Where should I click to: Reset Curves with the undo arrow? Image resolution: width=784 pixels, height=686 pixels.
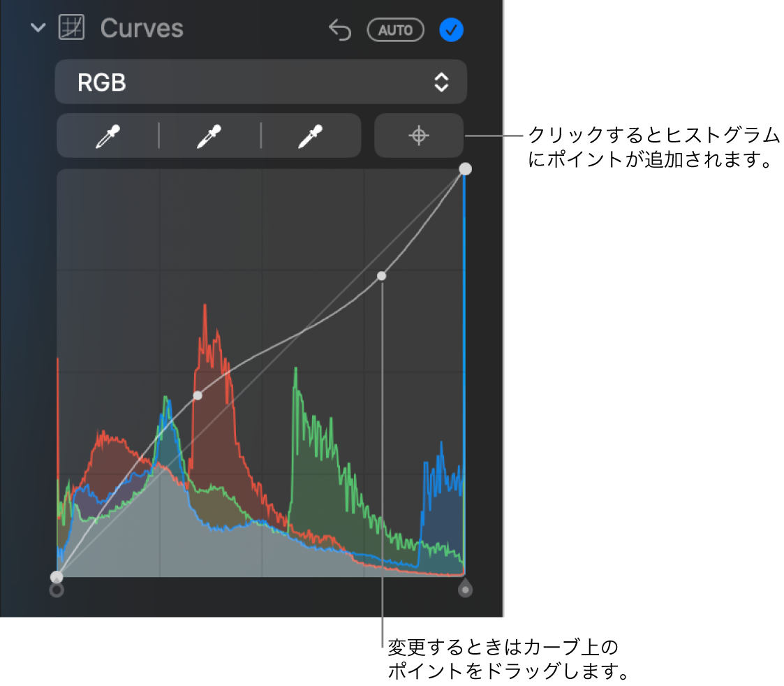coord(340,29)
